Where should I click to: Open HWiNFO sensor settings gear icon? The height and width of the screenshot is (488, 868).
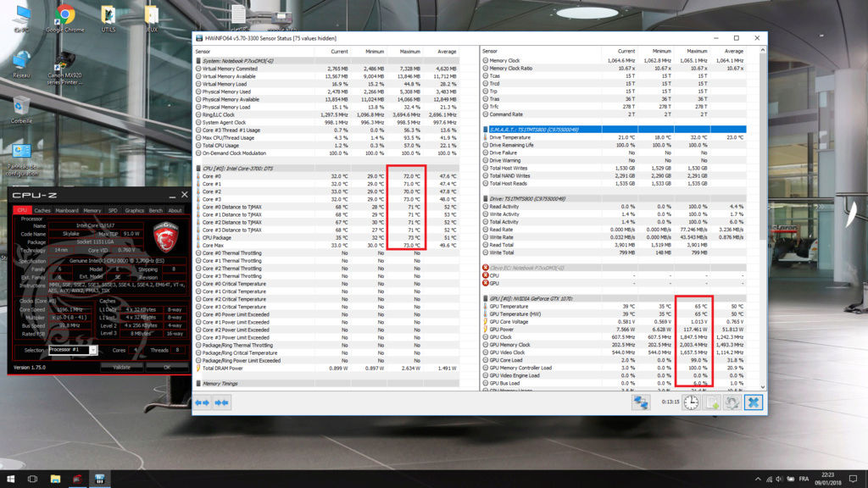tap(732, 402)
